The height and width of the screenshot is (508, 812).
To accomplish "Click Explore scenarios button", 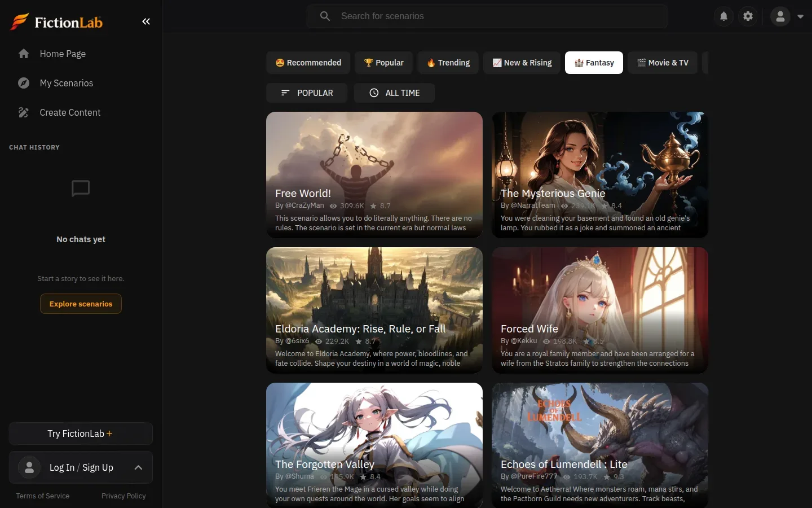I will (x=81, y=304).
